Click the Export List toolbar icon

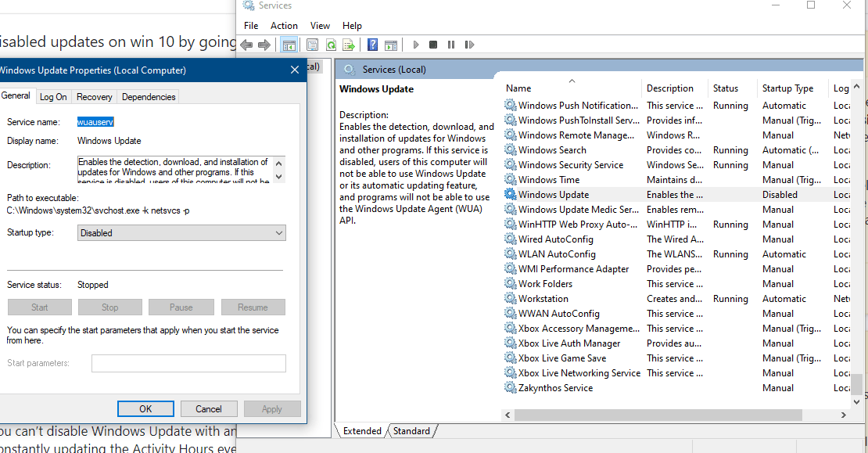tap(349, 45)
